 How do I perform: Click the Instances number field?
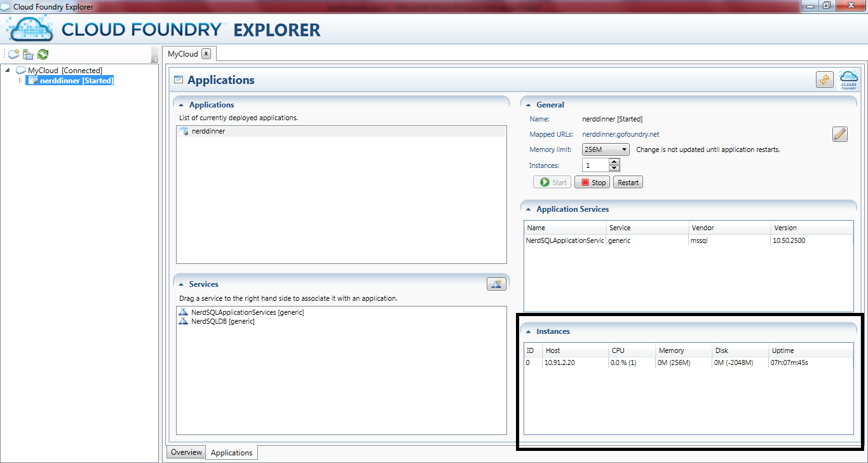click(595, 165)
